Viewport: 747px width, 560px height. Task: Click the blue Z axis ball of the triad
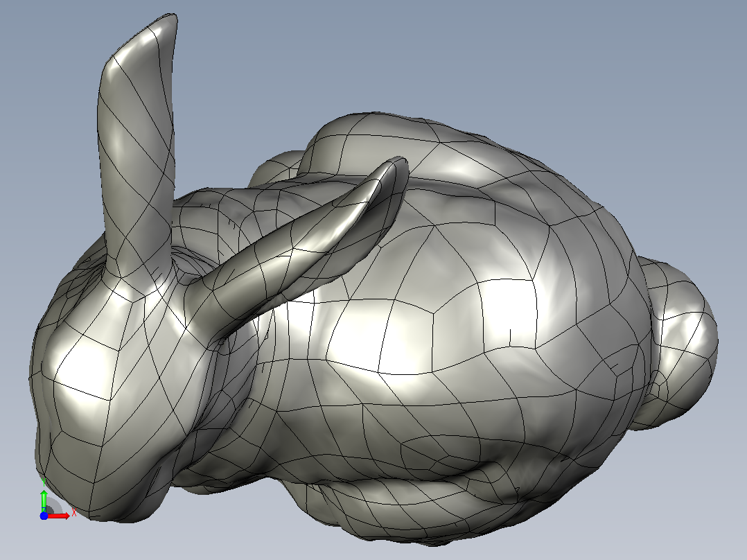coord(44,516)
